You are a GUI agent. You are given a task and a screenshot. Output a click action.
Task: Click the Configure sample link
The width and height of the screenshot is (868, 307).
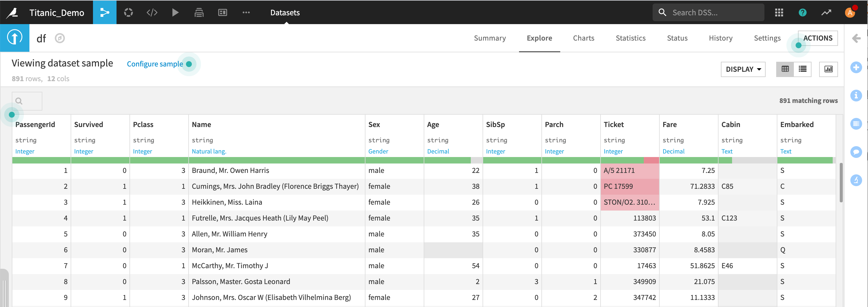(155, 64)
